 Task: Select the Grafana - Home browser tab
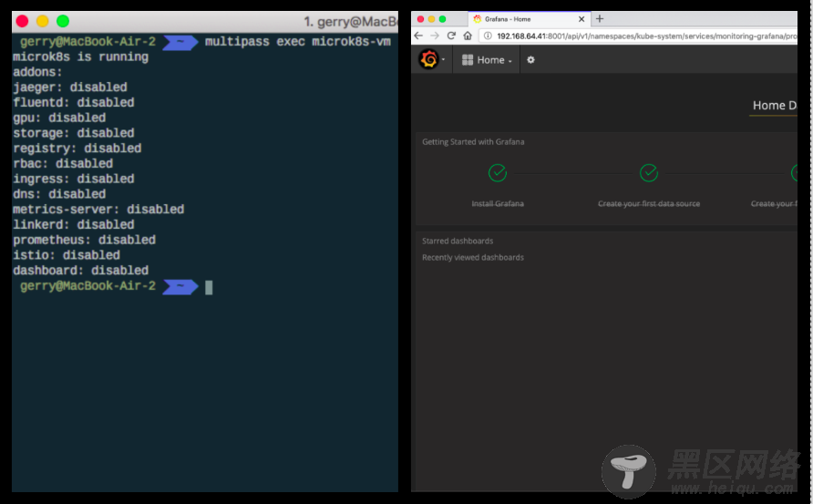point(529,19)
